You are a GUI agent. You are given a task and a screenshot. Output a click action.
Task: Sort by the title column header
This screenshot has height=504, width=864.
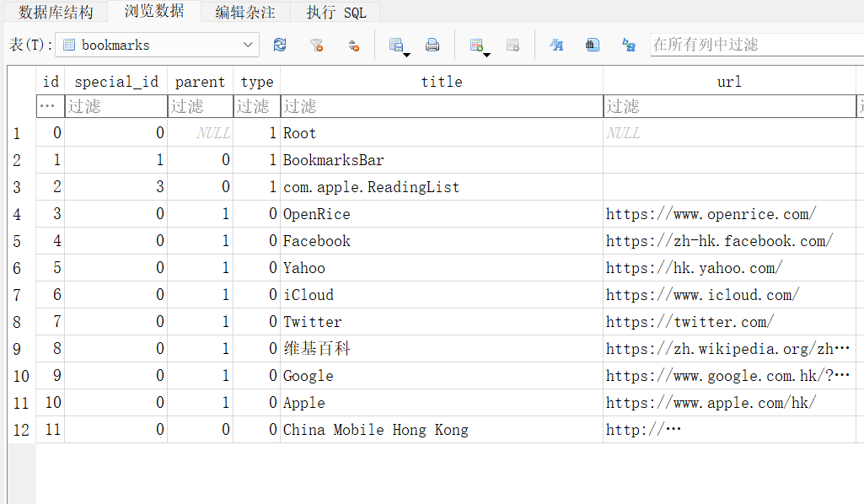pyautogui.click(x=442, y=82)
